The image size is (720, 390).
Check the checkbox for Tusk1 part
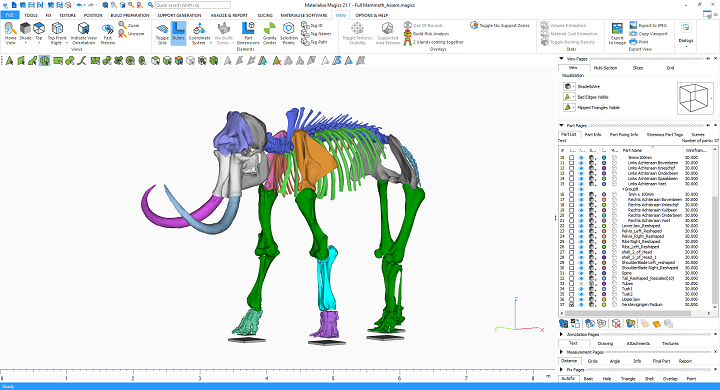[571, 289]
